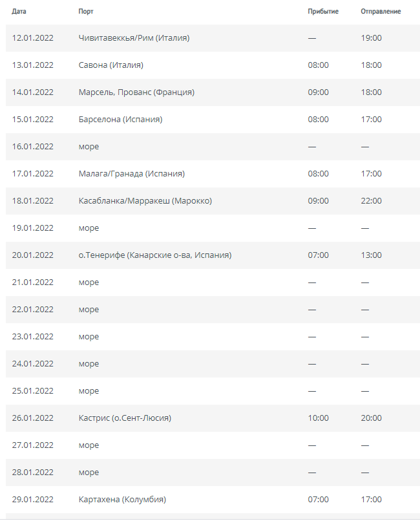Click Марсель, Прованс (Франция) port name
Viewport: 420px width, 521px height.
point(136,92)
